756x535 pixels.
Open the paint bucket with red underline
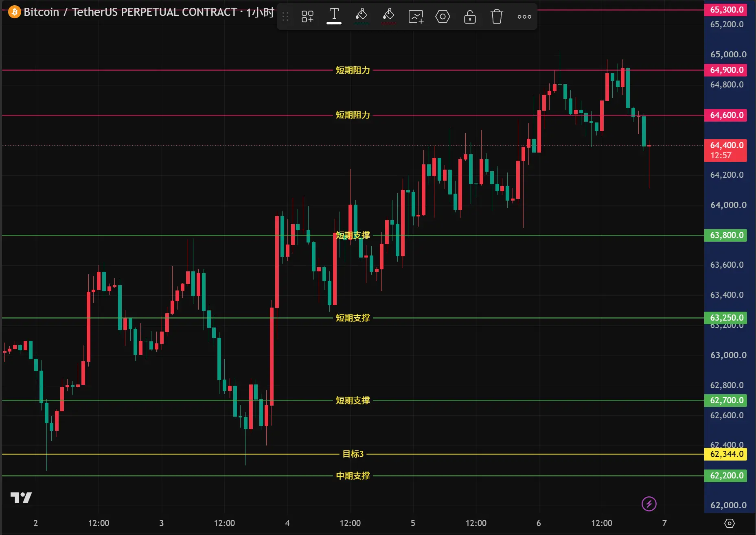[388, 16]
